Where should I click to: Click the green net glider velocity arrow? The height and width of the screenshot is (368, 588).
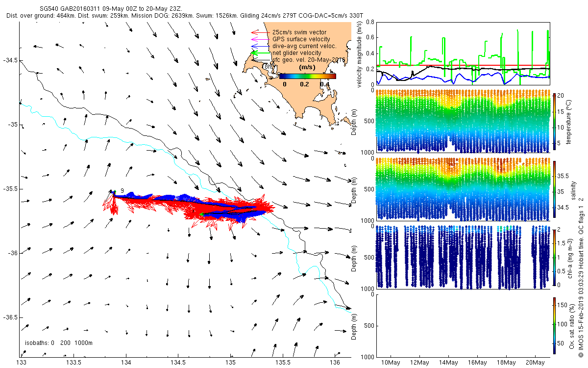[x=260, y=53]
